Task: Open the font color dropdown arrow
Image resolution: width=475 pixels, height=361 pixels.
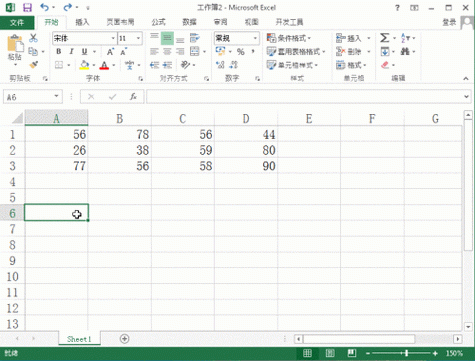Action: click(x=114, y=65)
